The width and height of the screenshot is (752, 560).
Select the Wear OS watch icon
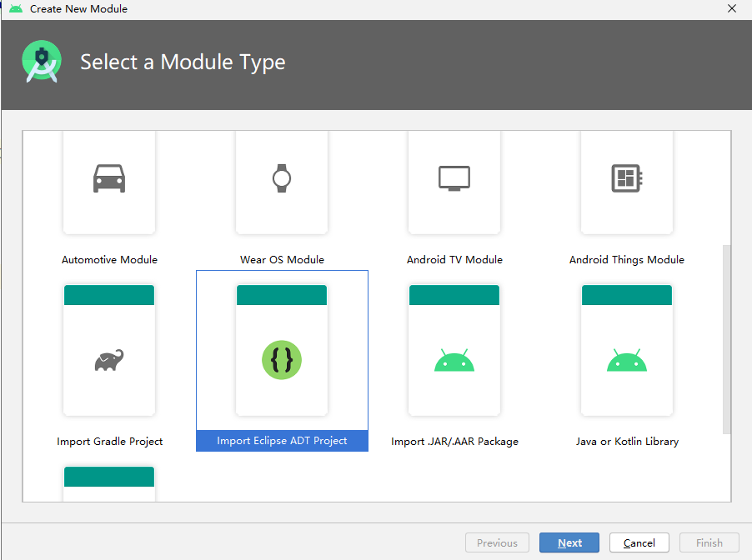click(282, 178)
